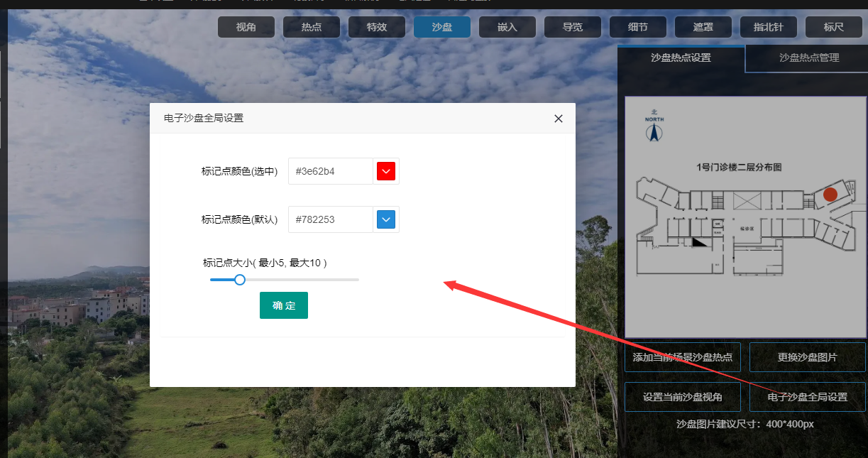This screenshot has height=458, width=868.
Task: Open the blue default-marker color picker
Action: [386, 219]
